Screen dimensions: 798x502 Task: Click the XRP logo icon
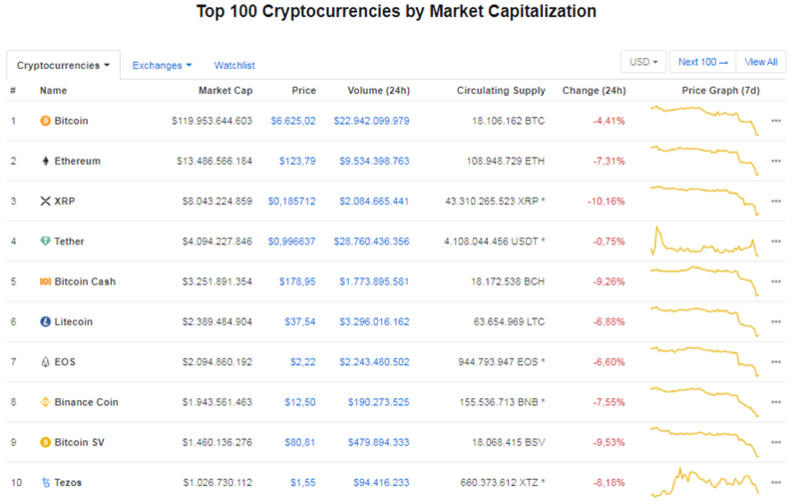44,201
